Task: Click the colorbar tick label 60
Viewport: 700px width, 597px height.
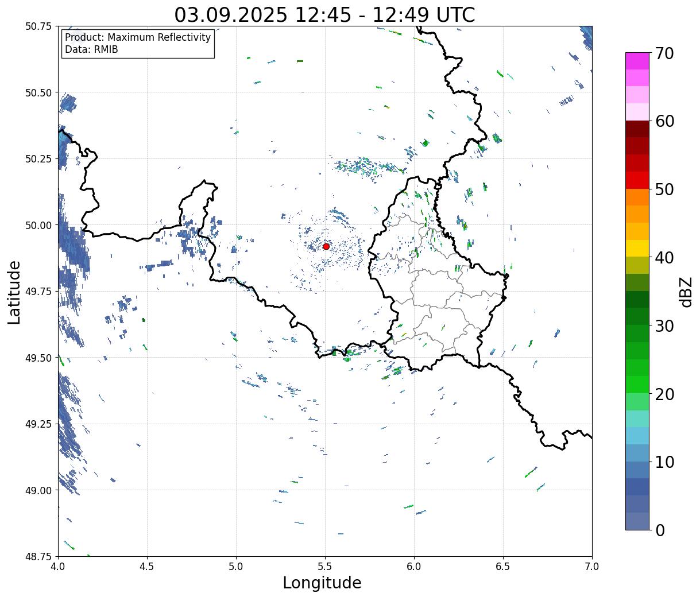Action: pos(664,121)
